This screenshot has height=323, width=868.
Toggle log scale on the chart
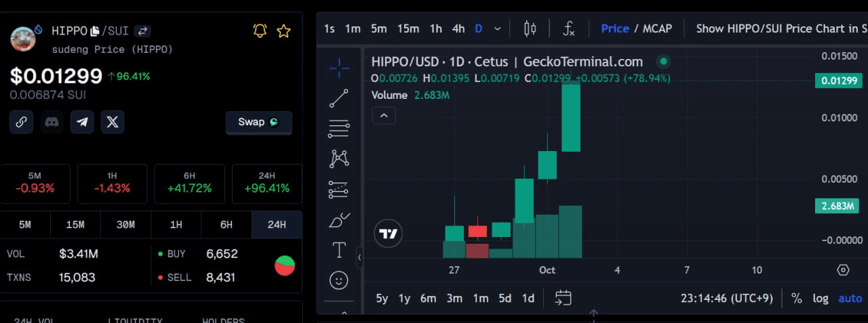pos(821,298)
